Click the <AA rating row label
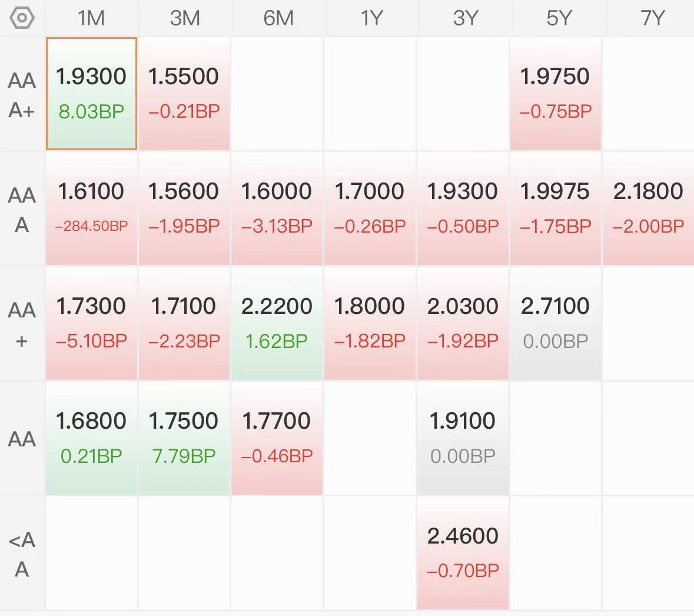Image resolution: width=694 pixels, height=616 pixels. tap(22, 554)
